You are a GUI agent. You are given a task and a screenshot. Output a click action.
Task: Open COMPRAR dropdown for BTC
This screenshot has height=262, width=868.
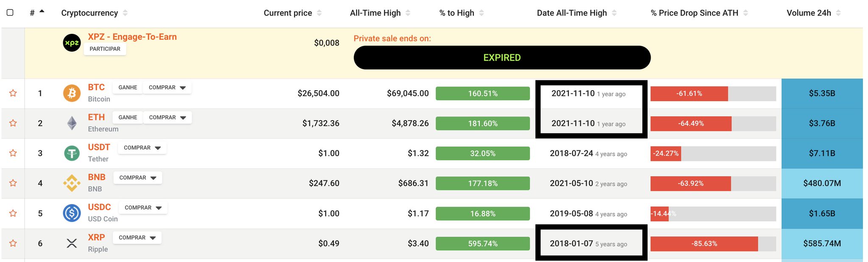167,88
